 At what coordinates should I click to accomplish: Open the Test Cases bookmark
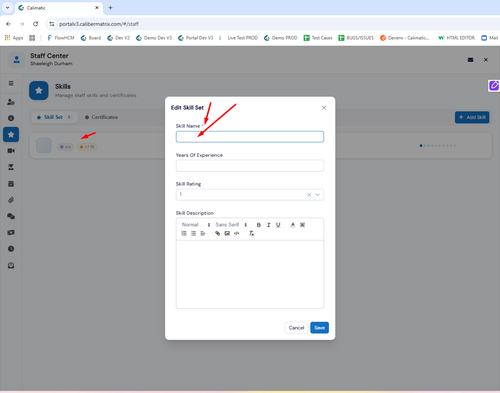(x=318, y=38)
